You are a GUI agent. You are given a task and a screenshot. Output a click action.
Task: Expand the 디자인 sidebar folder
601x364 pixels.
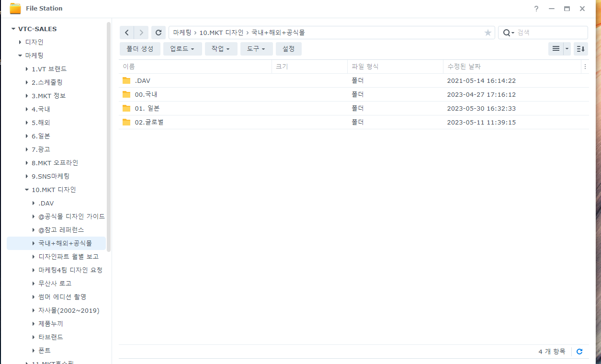click(x=19, y=42)
